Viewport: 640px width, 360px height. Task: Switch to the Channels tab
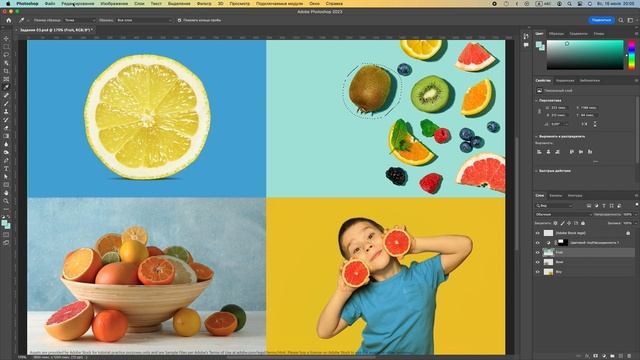(x=556, y=196)
